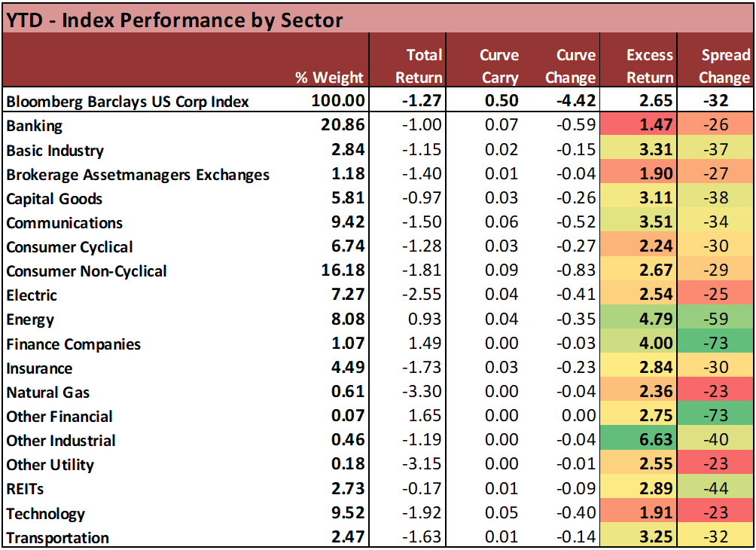Image resolution: width=756 pixels, height=550 pixels.
Task: Click the title 'YTD - Index Performance by Sector'
Action: pyautogui.click(x=174, y=18)
